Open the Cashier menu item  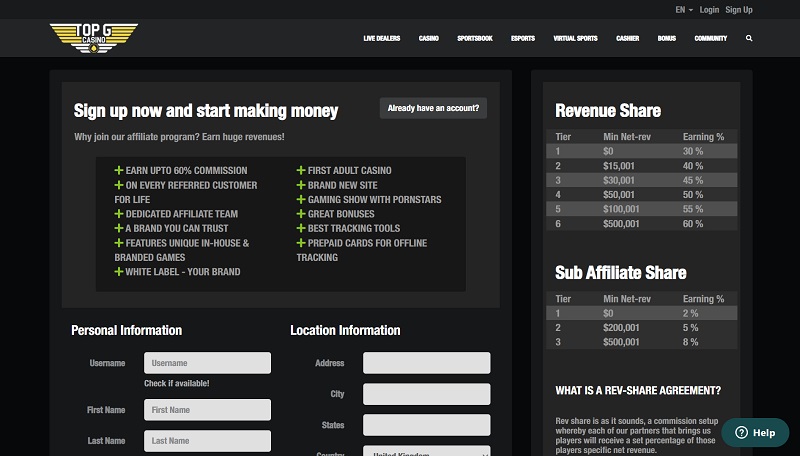(x=628, y=38)
